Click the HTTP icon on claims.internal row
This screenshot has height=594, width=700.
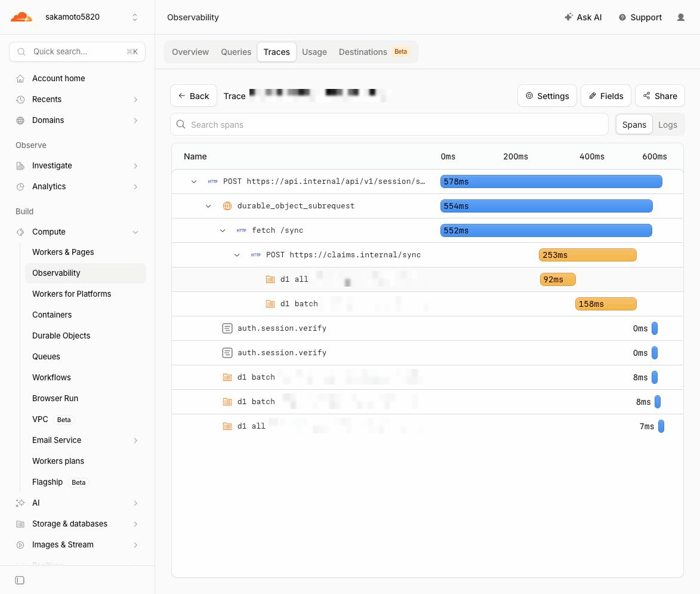coord(255,255)
